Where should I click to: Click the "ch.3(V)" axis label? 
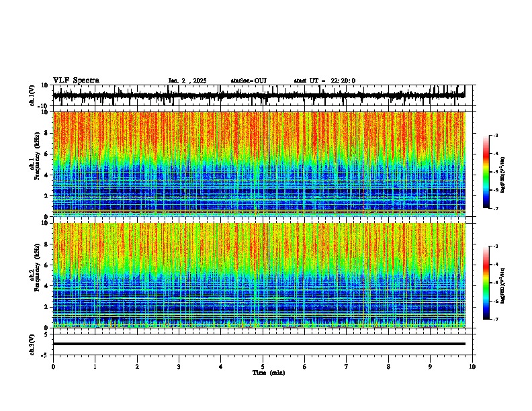pyautogui.click(x=32, y=345)
